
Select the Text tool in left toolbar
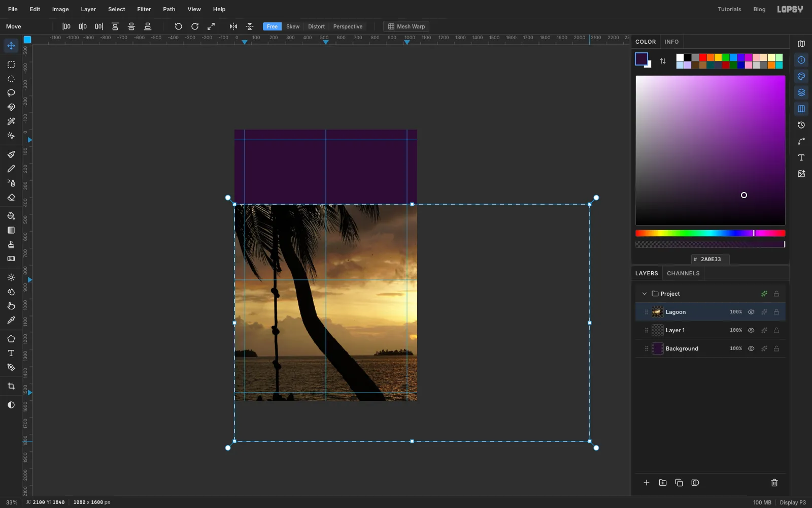tap(11, 353)
